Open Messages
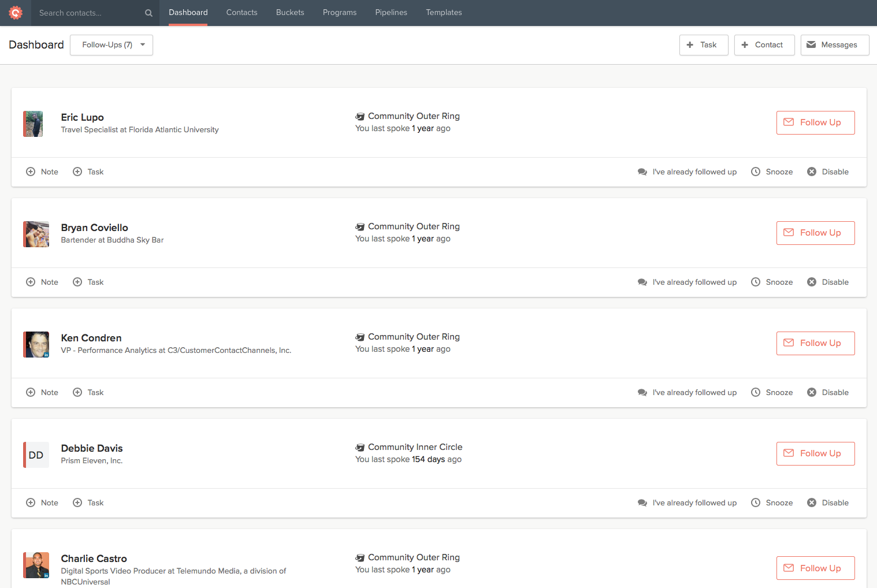The image size is (877, 588). pos(835,45)
